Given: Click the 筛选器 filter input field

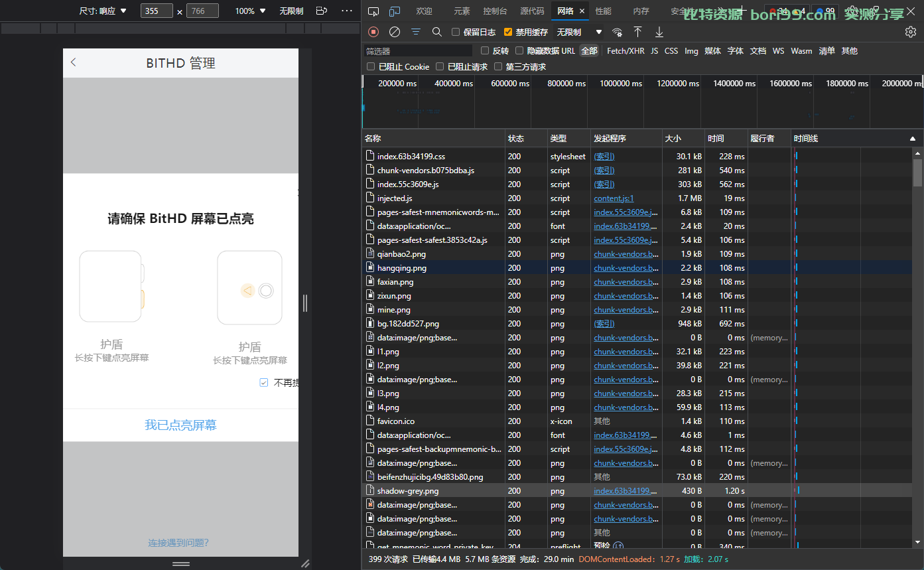Looking at the screenshot, I should [418, 50].
